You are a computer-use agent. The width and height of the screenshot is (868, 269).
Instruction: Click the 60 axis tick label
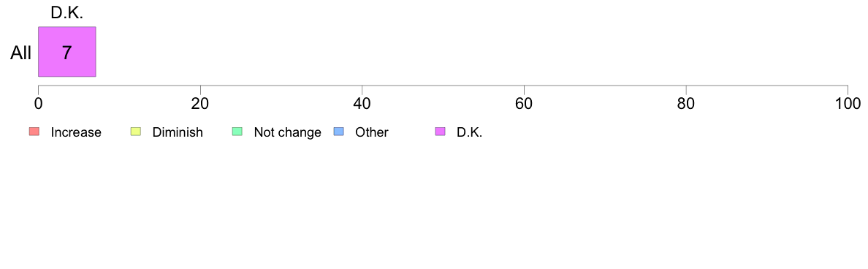coord(524,104)
